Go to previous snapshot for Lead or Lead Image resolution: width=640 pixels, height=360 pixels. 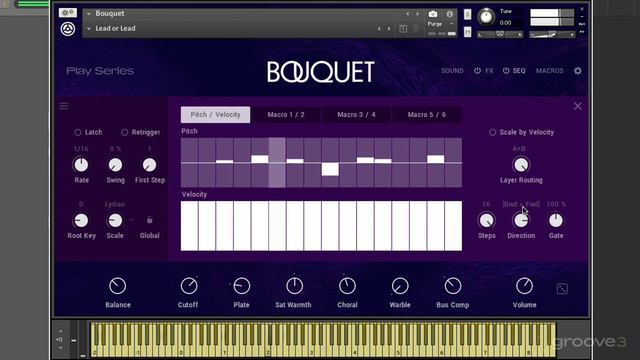379,29
